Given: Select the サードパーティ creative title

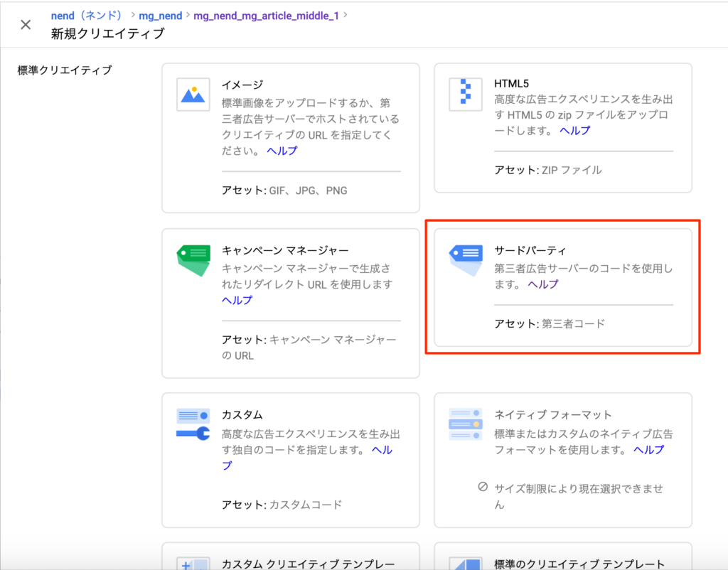Looking at the screenshot, I should coord(530,251).
